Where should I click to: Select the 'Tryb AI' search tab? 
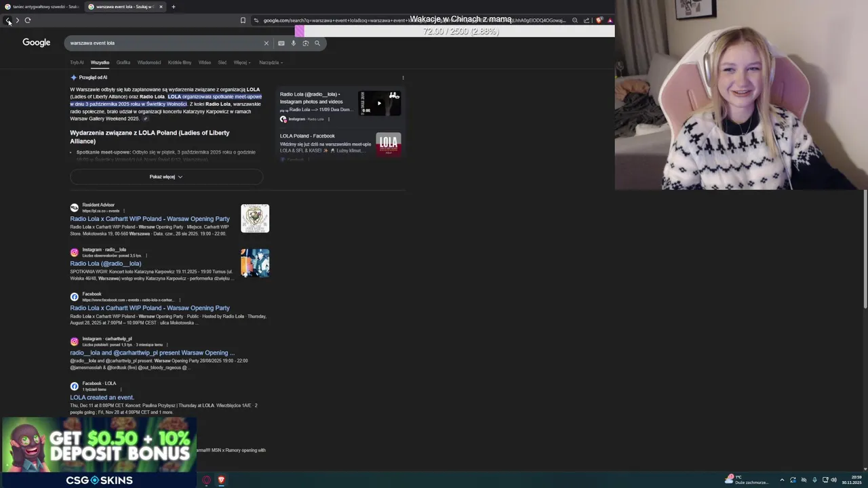[x=77, y=62]
